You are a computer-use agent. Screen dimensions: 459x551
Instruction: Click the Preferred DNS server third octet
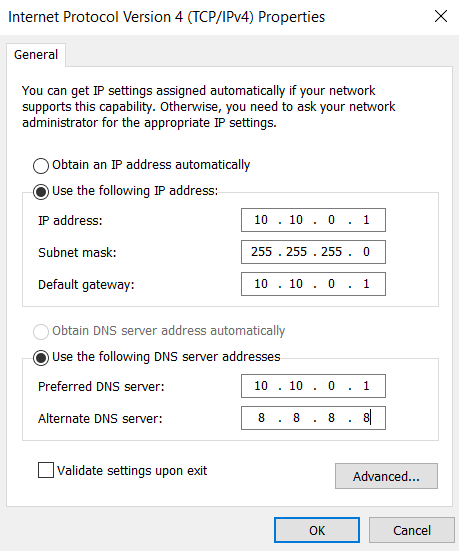click(331, 386)
